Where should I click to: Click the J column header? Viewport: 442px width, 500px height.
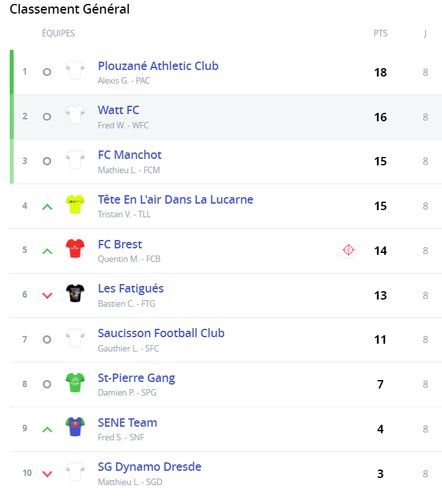(425, 33)
